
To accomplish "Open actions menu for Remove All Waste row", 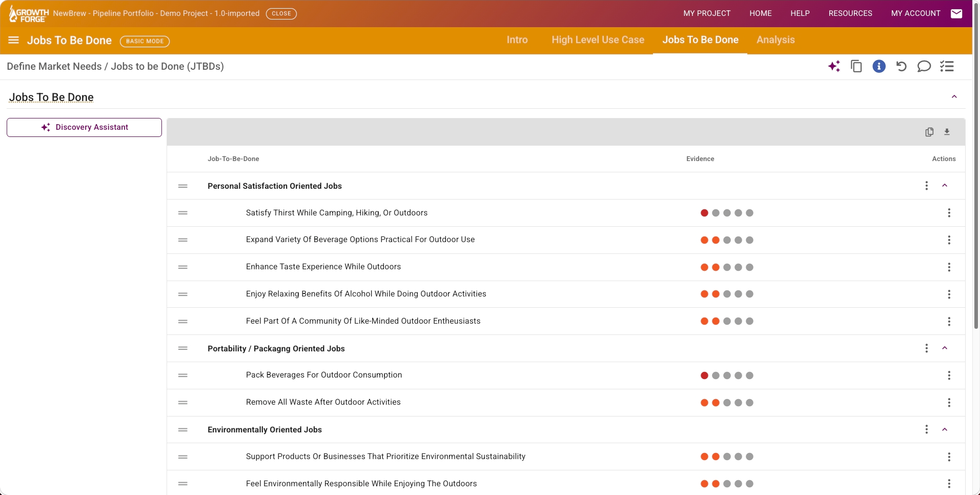I will coord(949,403).
